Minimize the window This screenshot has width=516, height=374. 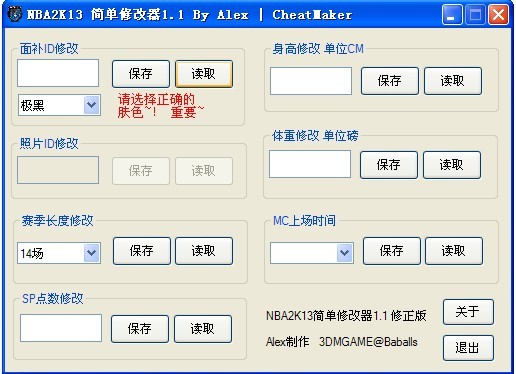(452, 15)
